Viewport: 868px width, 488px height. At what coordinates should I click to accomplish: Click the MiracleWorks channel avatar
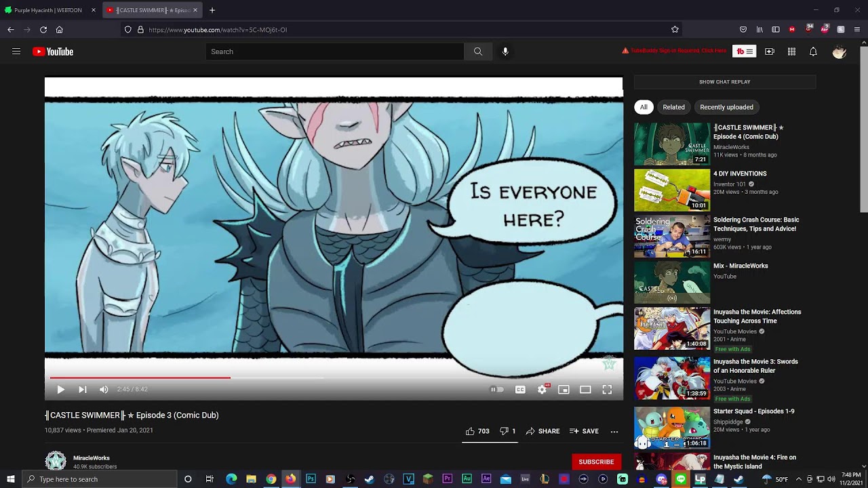(56, 461)
